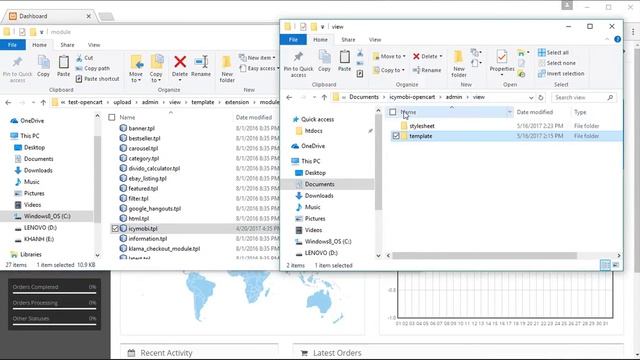Screen dimensions: 640x360
Task: Click Cut in module window ribbon
Action: 84,58
